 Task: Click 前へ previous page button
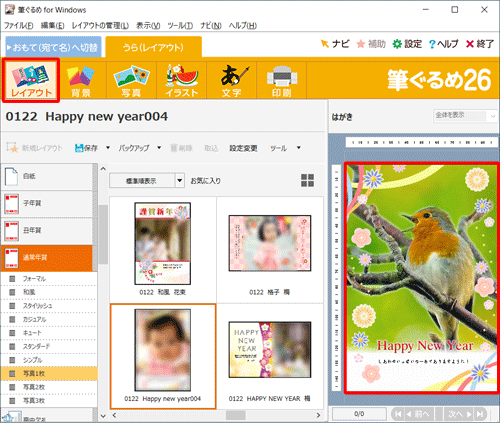pyautogui.click(x=419, y=414)
